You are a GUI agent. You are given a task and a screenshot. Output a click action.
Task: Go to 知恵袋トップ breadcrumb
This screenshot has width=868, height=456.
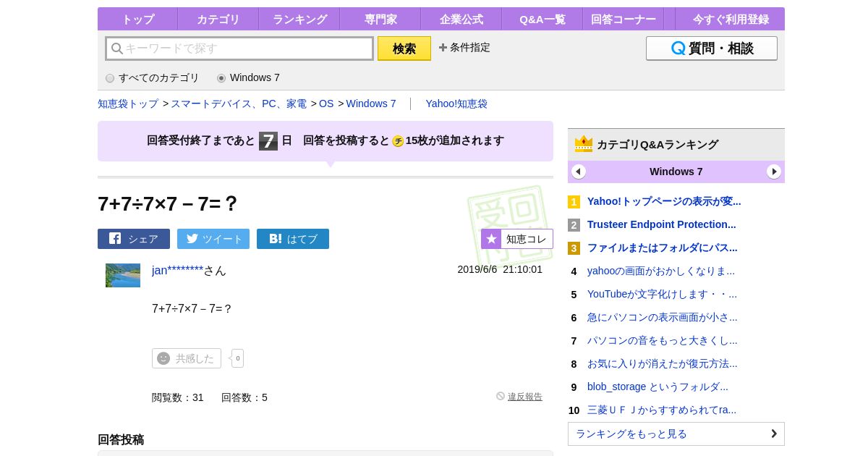point(128,104)
